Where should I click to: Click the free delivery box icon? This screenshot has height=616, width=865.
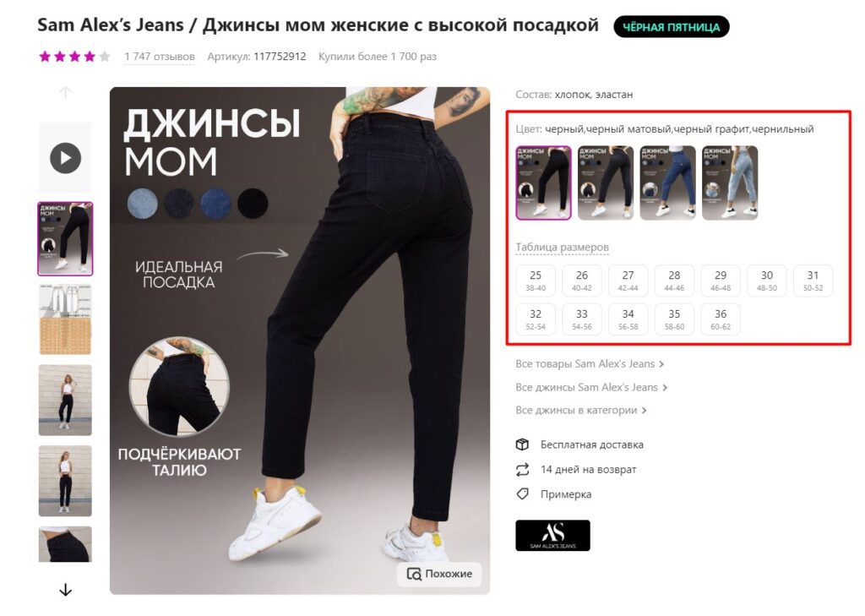click(x=522, y=444)
